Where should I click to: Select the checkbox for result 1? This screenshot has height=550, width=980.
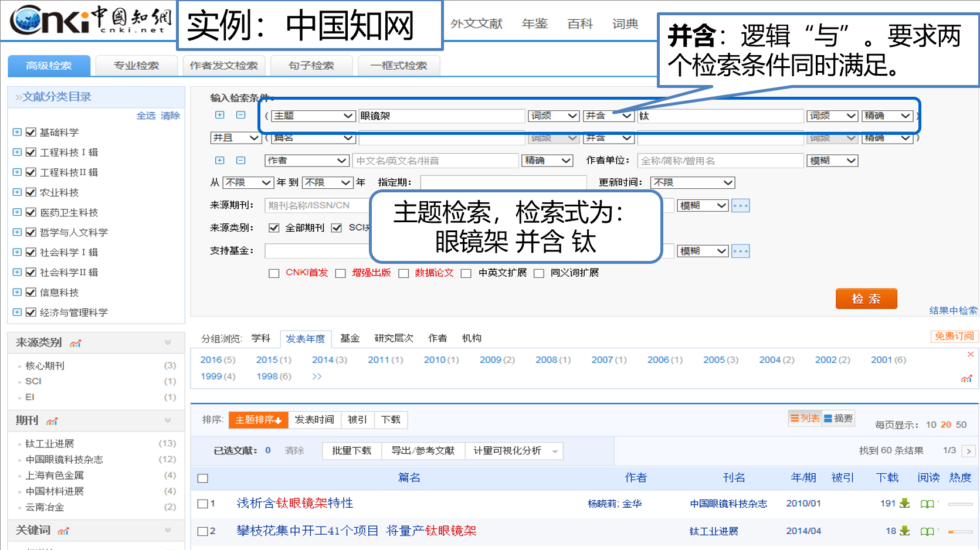202,503
